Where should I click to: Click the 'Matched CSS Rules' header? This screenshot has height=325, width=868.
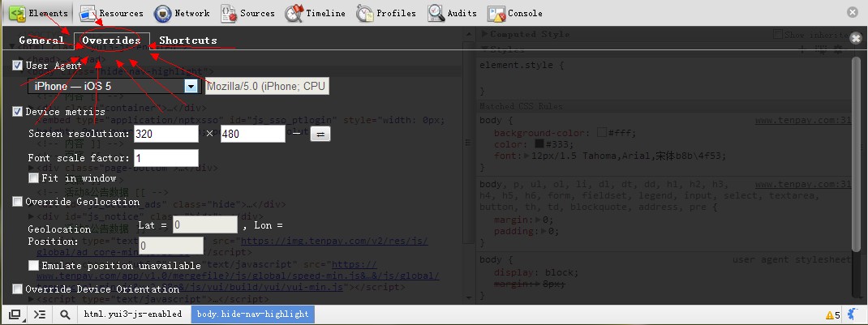(520, 106)
